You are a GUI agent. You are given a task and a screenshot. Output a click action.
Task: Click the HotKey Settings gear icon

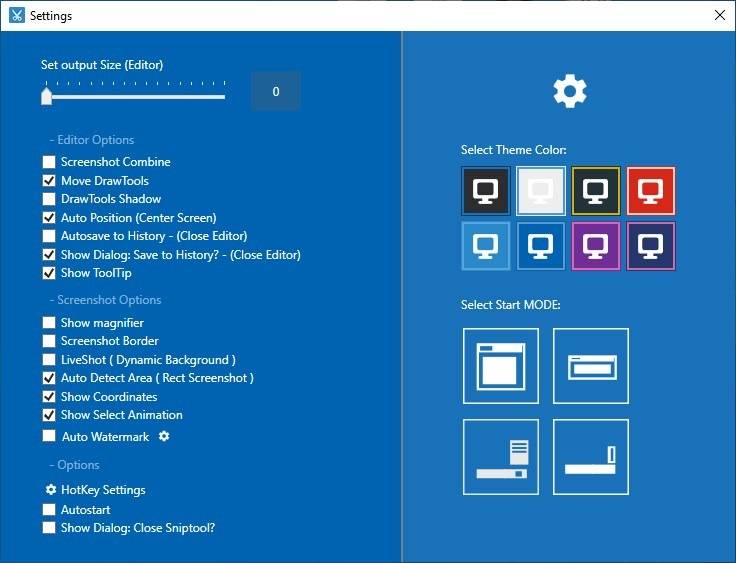point(51,490)
